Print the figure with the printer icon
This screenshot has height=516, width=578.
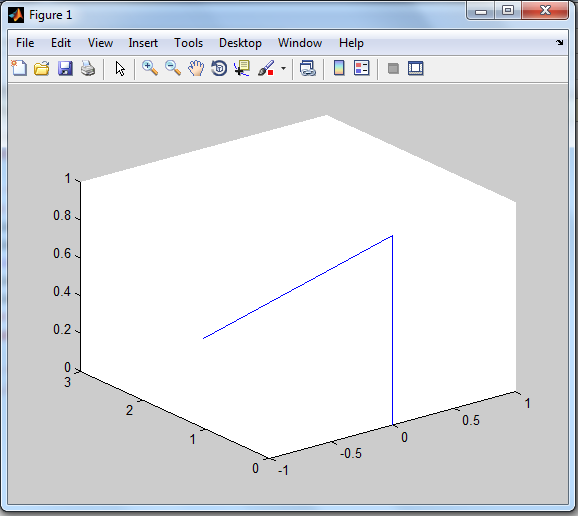pos(88,69)
